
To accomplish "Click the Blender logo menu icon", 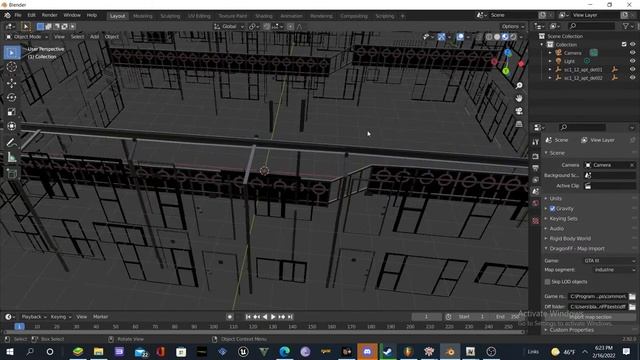I will pos(7,16).
